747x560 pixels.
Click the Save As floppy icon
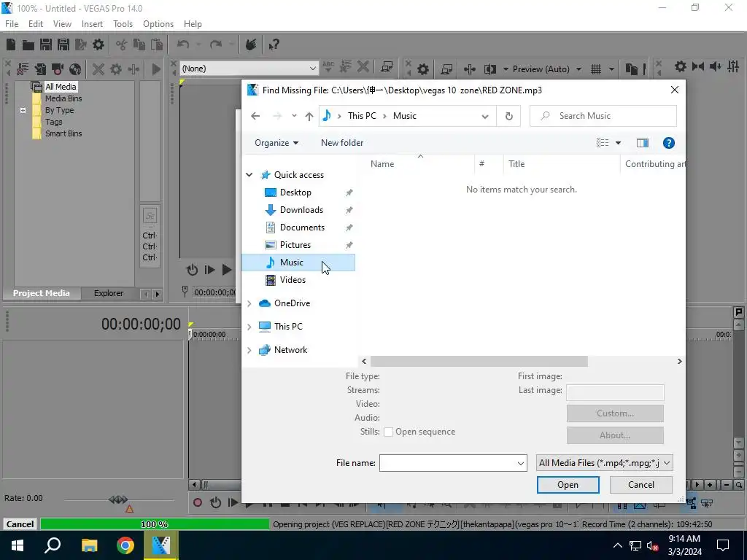pyautogui.click(x=63, y=44)
